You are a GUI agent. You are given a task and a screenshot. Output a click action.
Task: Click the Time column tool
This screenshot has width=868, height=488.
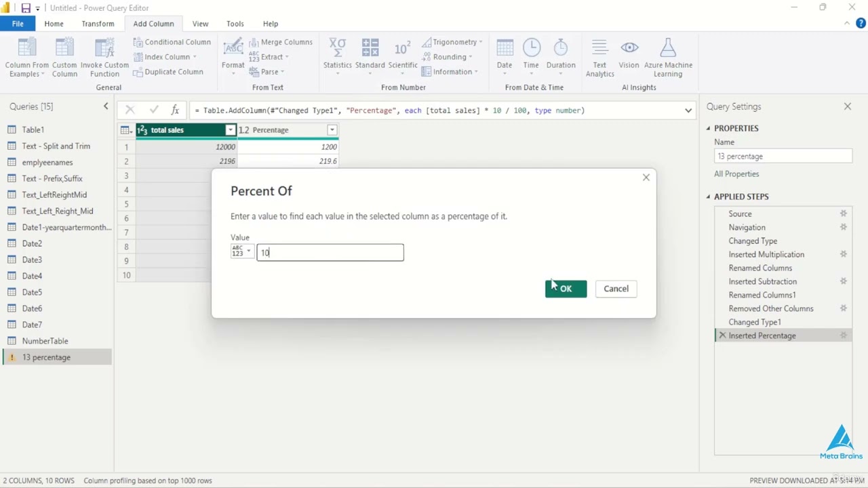(x=531, y=57)
